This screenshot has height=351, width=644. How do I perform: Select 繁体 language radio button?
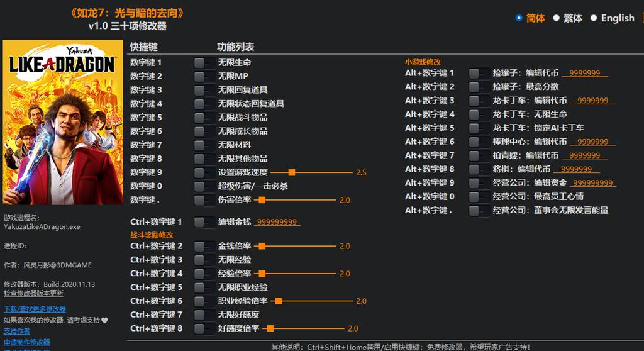(556, 18)
